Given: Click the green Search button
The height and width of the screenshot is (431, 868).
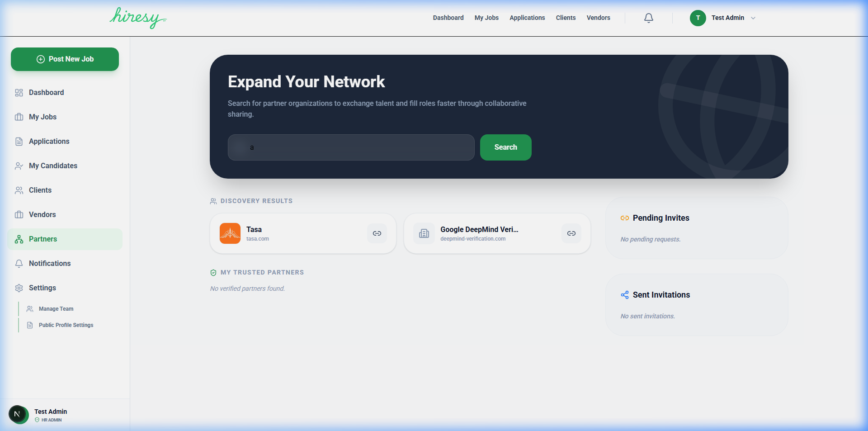Looking at the screenshot, I should coord(505,147).
